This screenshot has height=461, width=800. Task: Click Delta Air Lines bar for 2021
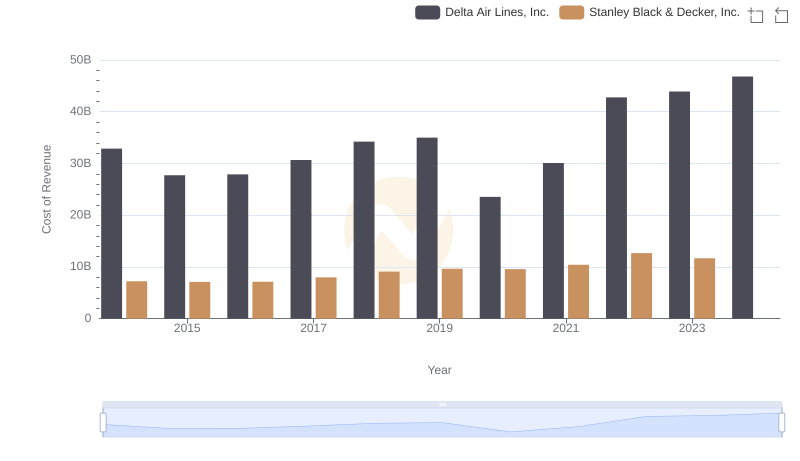[x=553, y=241]
